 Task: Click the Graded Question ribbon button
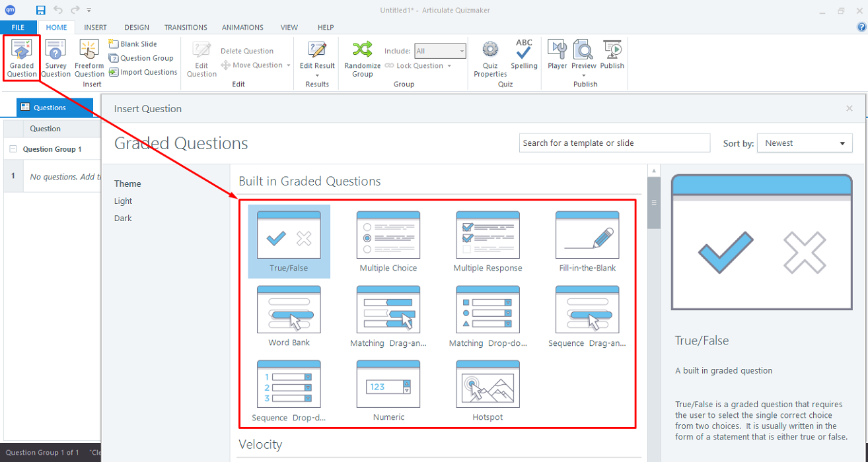tap(22, 58)
